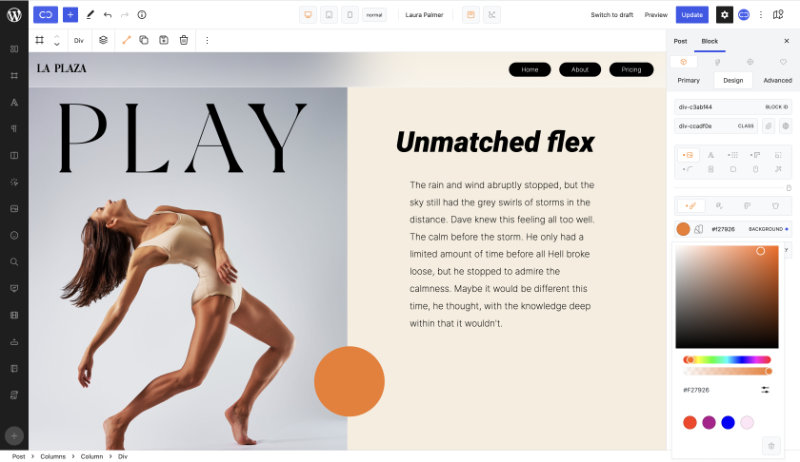Screen dimensions: 800x462
Task: Select the Advanced tab
Action: point(778,80)
